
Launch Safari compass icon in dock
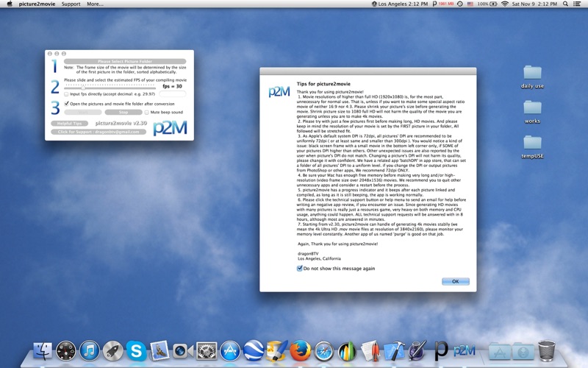coord(324,351)
